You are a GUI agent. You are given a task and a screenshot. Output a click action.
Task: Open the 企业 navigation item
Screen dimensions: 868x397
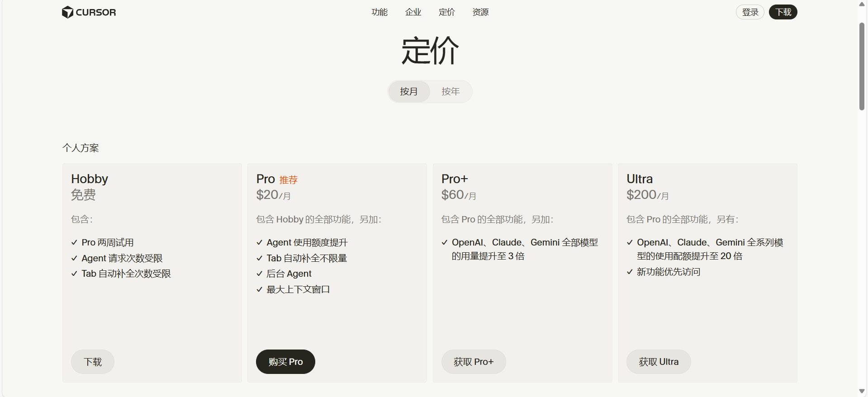413,12
